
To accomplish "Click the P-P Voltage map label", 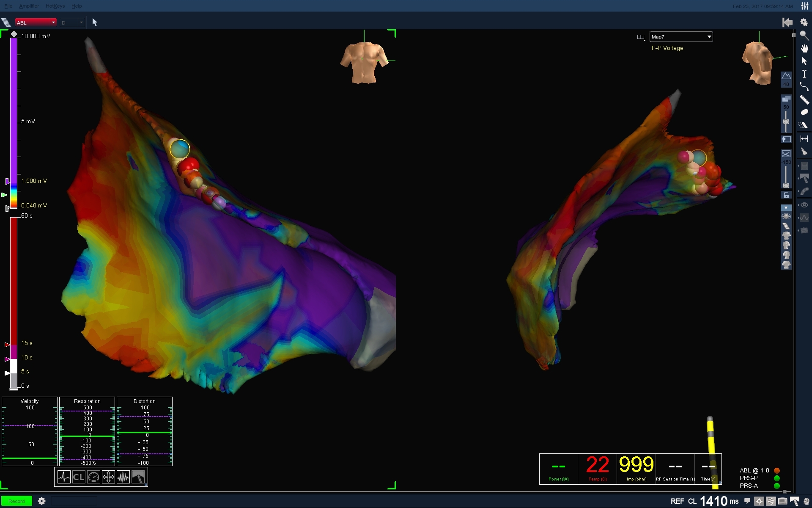I will pos(667,48).
